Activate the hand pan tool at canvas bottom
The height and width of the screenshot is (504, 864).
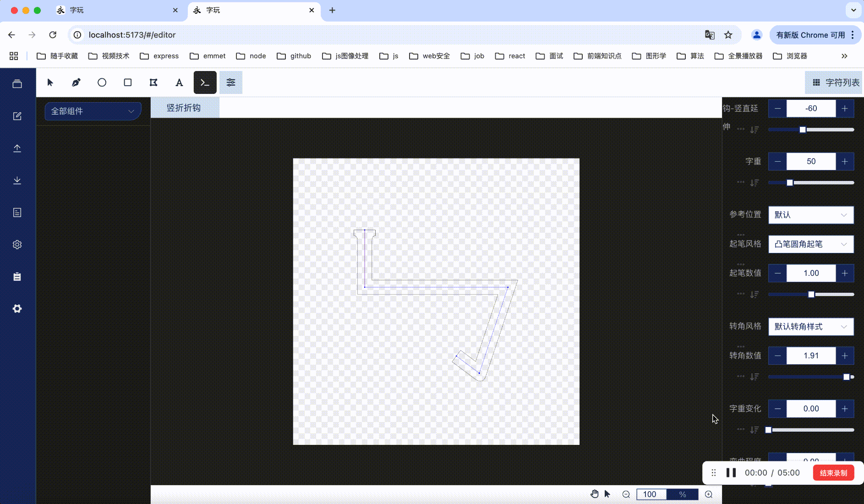[594, 494]
